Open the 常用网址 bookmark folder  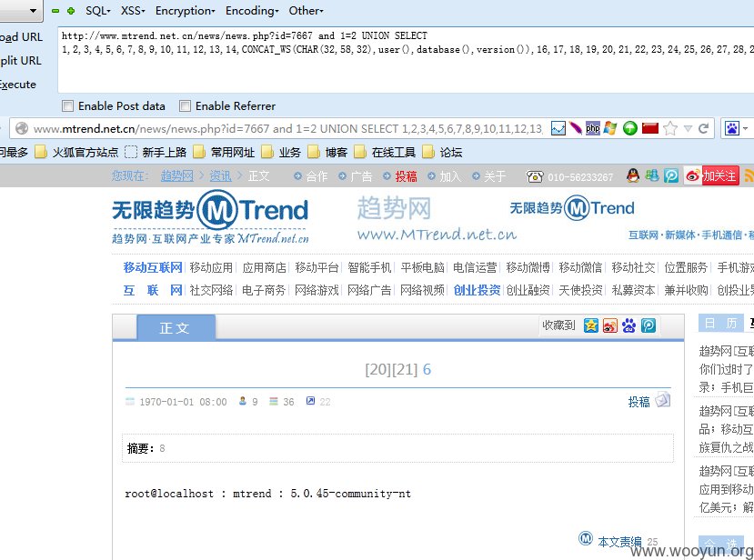224,153
